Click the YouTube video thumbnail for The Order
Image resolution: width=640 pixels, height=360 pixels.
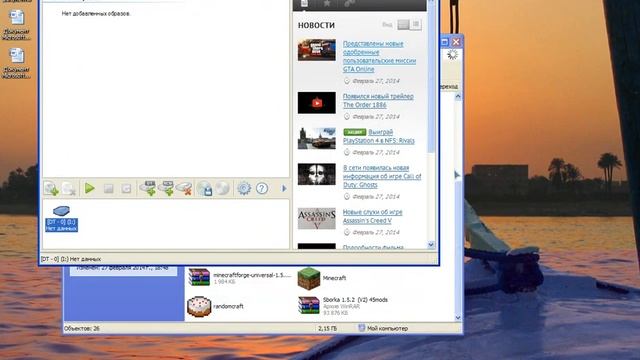click(317, 102)
